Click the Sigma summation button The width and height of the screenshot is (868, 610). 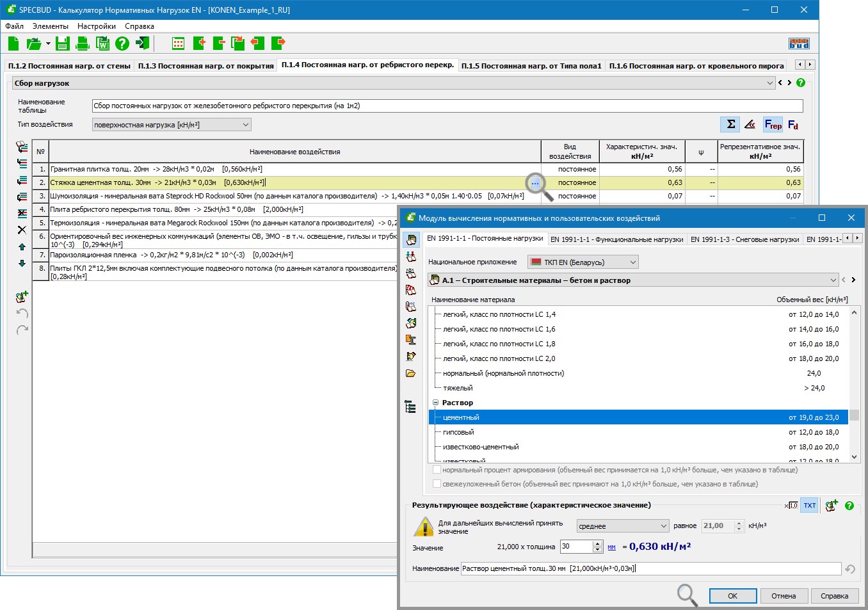pyautogui.click(x=730, y=124)
